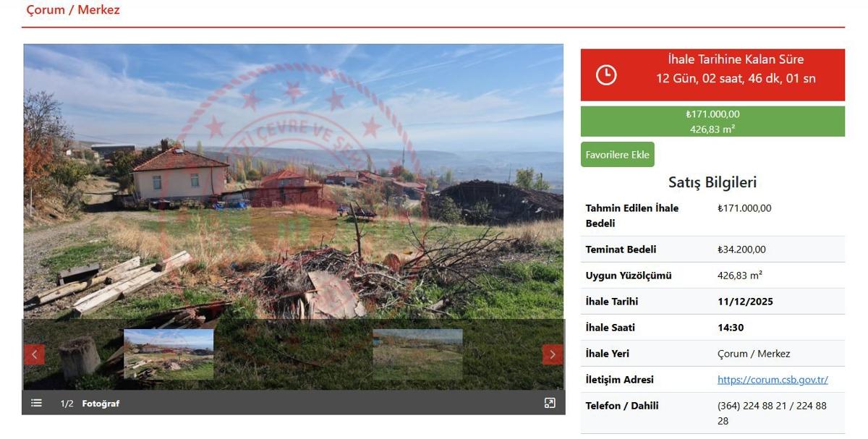Image resolution: width=868 pixels, height=439 pixels.
Task: Open the corum.csb.gov.tr contact link
Action: (773, 379)
